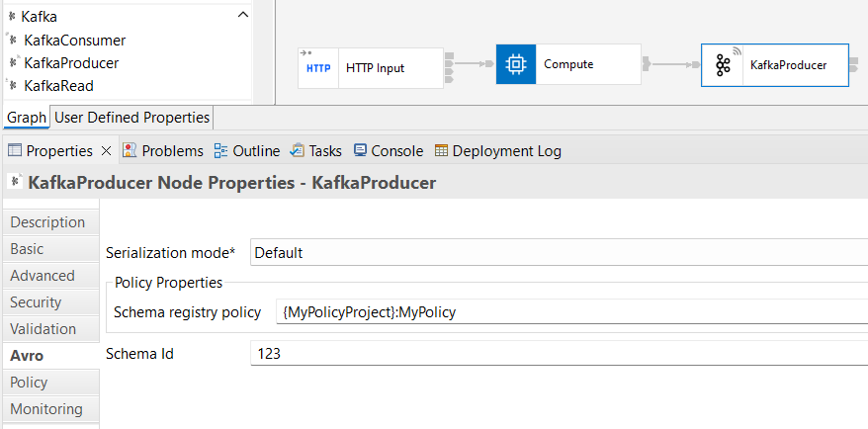Image resolution: width=868 pixels, height=429 pixels.
Task: Open the Serialization mode dropdown
Action: coord(560,253)
